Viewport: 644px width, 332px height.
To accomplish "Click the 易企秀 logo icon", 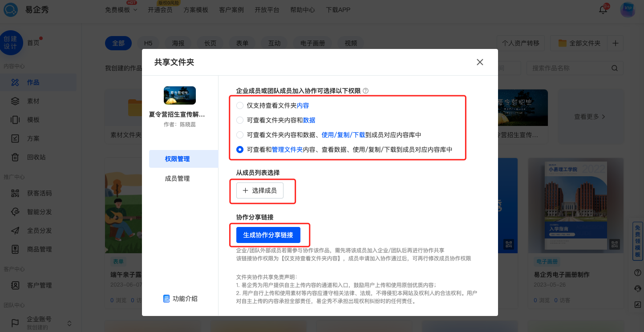I will 10,9.
